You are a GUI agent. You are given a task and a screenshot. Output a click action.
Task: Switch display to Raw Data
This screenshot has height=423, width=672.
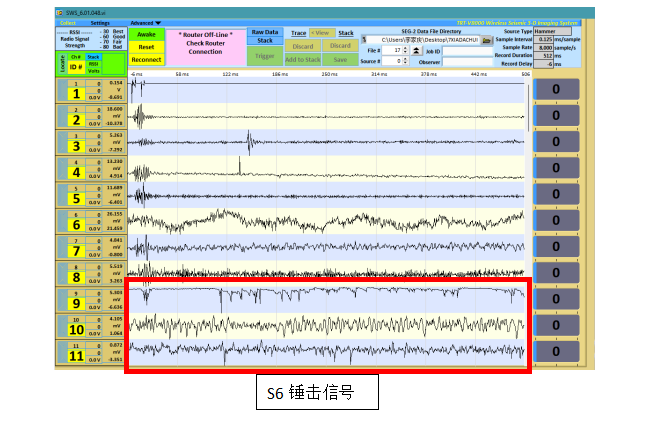pos(265,32)
